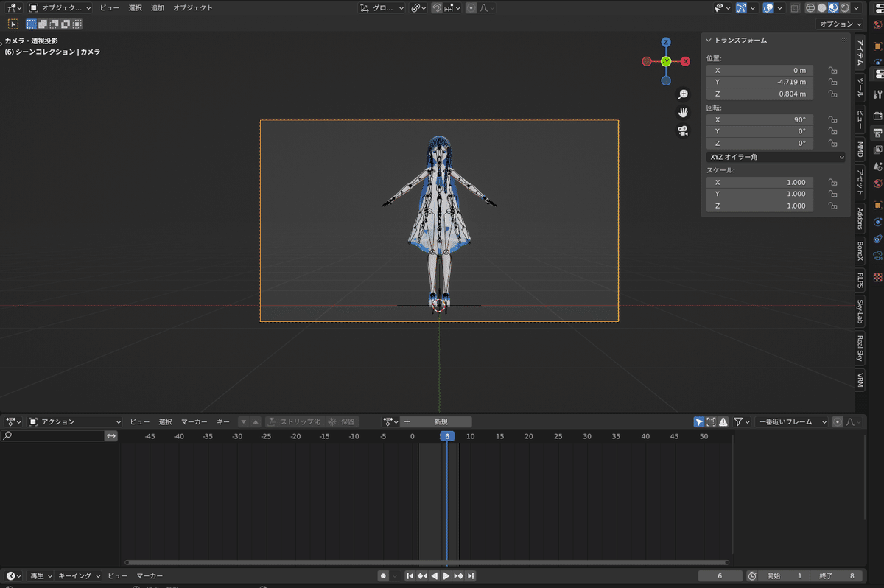Toggle the camera view icon in viewport
The width and height of the screenshot is (884, 588).
tap(683, 130)
